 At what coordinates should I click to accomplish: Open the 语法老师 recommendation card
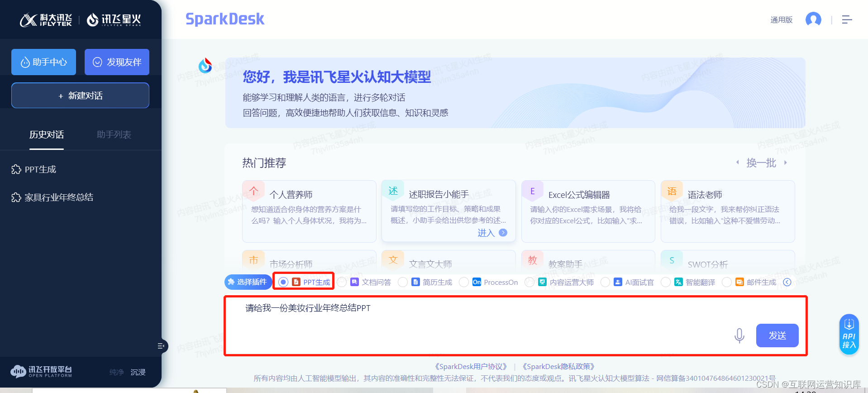(728, 211)
